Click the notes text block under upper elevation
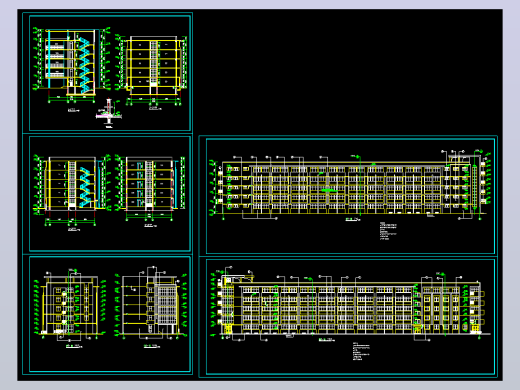Image resolution: width=520 pixels, height=390 pixels. [x=388, y=231]
